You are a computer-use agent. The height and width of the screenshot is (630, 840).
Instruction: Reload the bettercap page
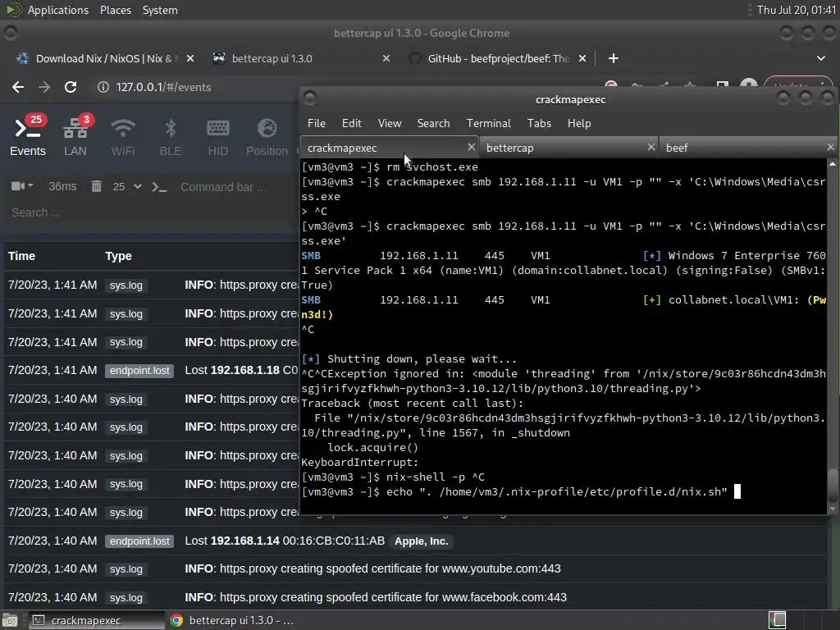coord(71,87)
